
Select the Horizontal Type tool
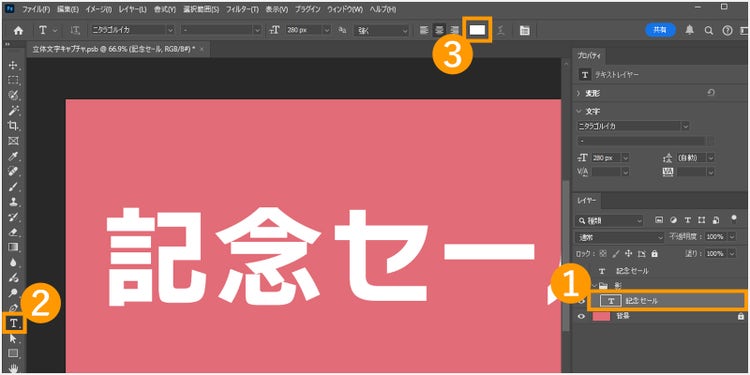click(x=14, y=324)
